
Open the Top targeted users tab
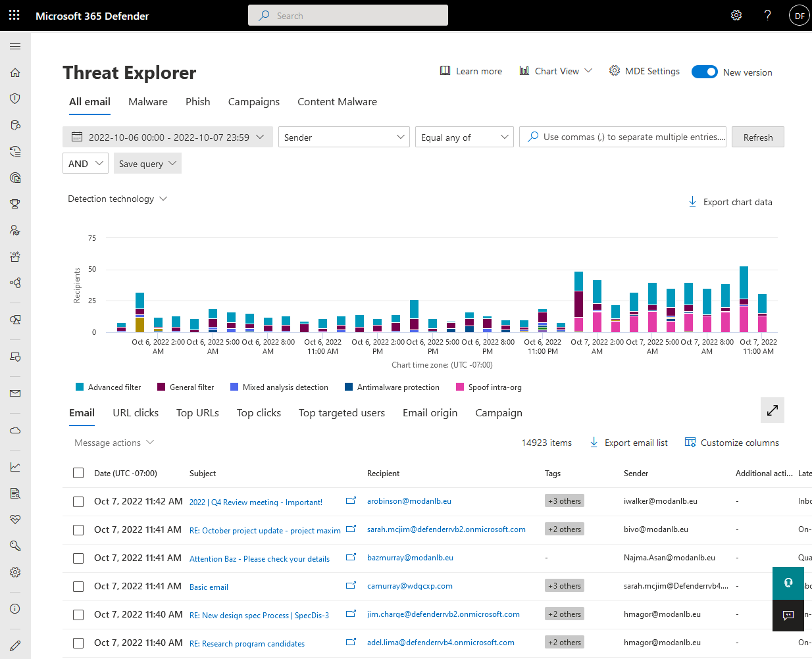pyautogui.click(x=342, y=412)
